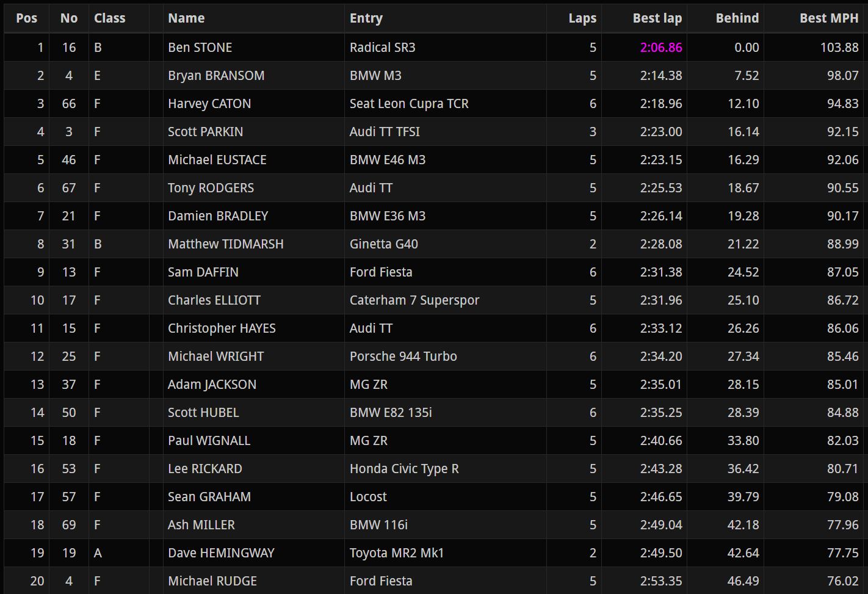Sort by Best MPH column header
The width and height of the screenshot is (868, 594).
tap(829, 18)
